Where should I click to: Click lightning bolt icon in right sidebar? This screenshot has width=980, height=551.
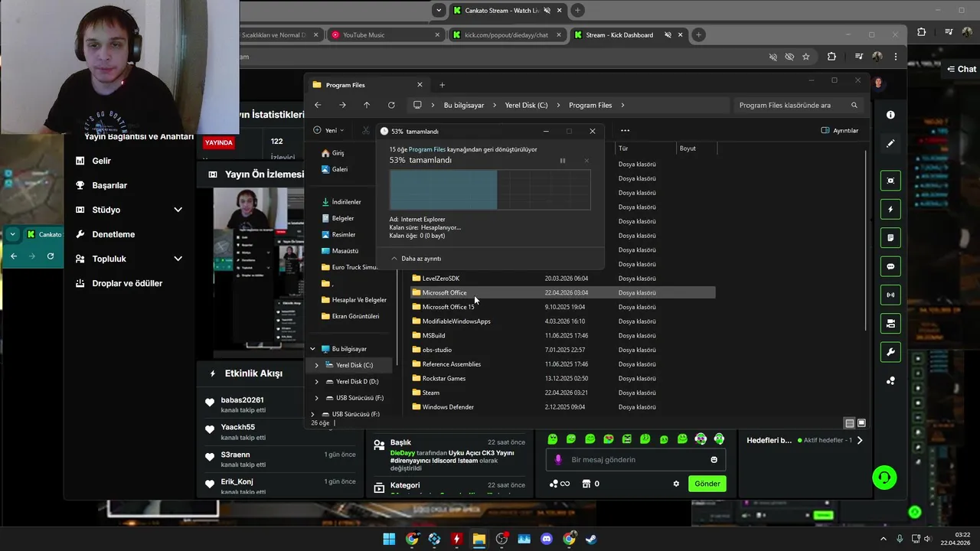[890, 209]
